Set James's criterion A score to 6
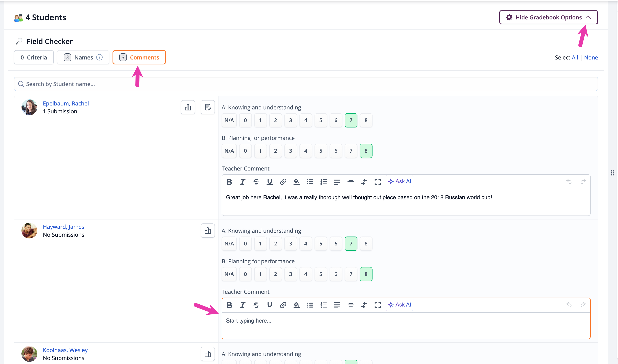Screen dimensions: 618x364 pyautogui.click(x=336, y=244)
